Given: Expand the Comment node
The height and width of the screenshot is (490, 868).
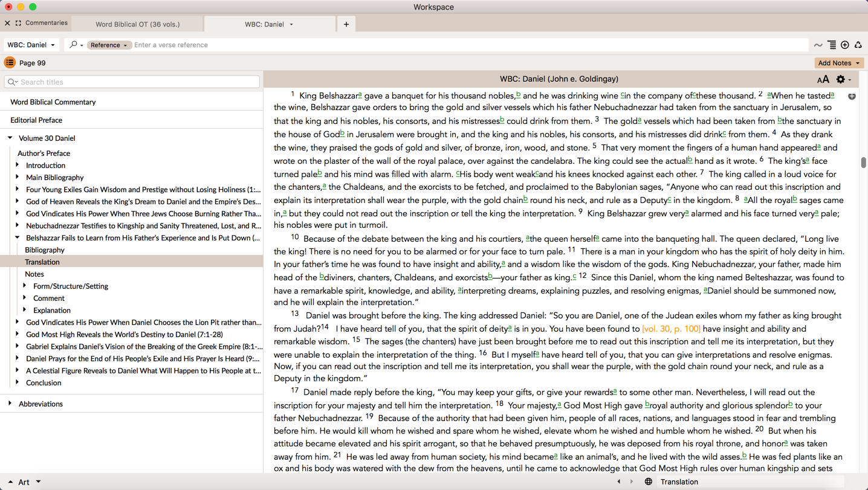Looking at the screenshot, I should pos(25,298).
